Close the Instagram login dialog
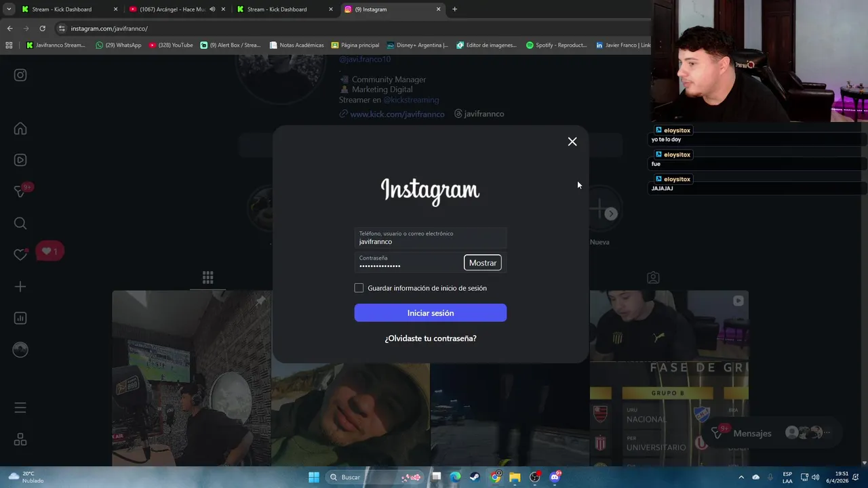Image resolution: width=868 pixels, height=488 pixels. [x=572, y=142]
